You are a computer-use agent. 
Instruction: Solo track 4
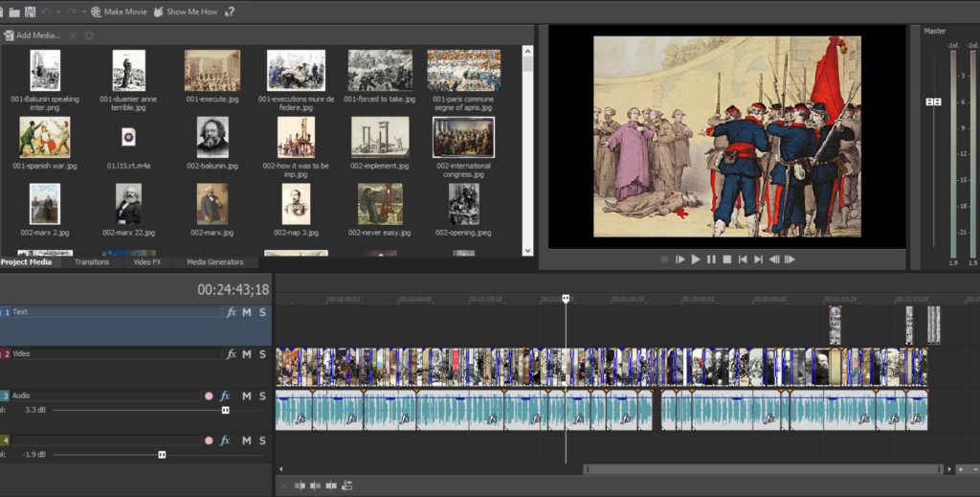click(x=262, y=441)
